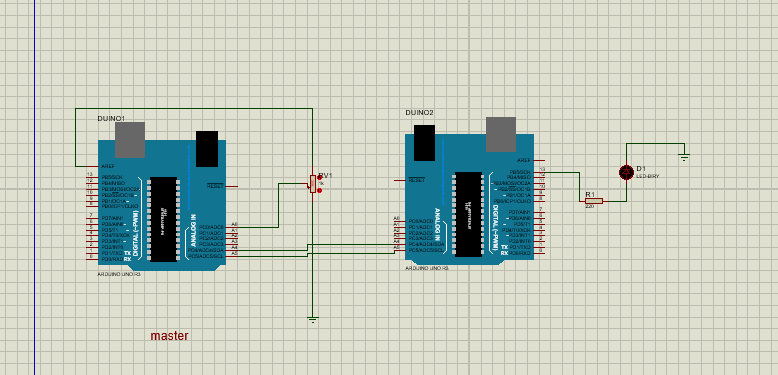Select the RV1 potentiometer body

(313, 184)
